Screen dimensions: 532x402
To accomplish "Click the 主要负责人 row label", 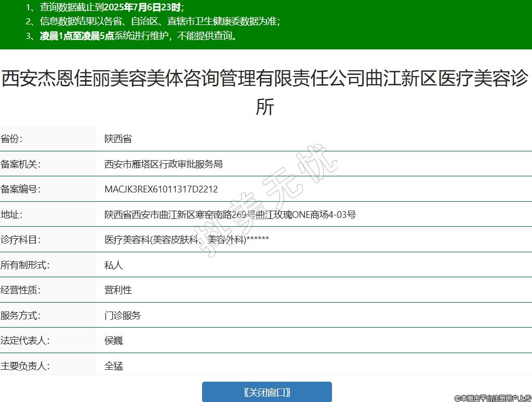I will (25, 366).
